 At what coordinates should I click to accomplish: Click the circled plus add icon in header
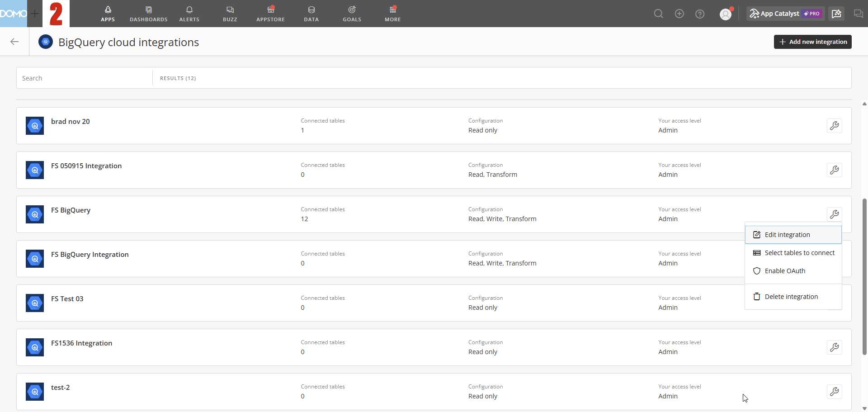pyautogui.click(x=679, y=14)
